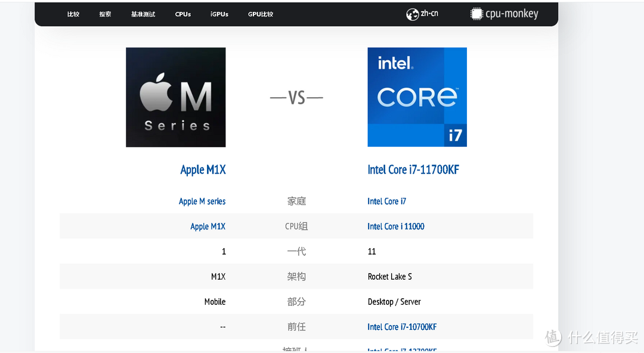Click the M1X architecture value
644x353 pixels.
click(x=218, y=277)
